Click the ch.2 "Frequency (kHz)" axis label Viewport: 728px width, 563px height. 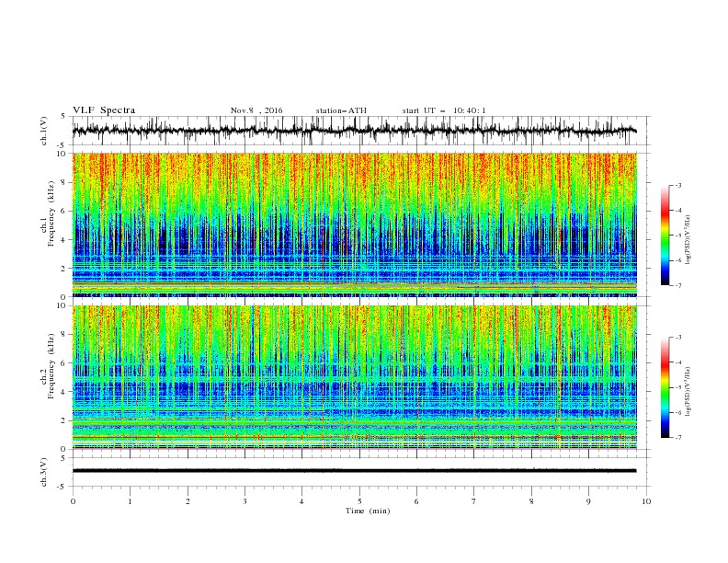pyautogui.click(x=51, y=365)
